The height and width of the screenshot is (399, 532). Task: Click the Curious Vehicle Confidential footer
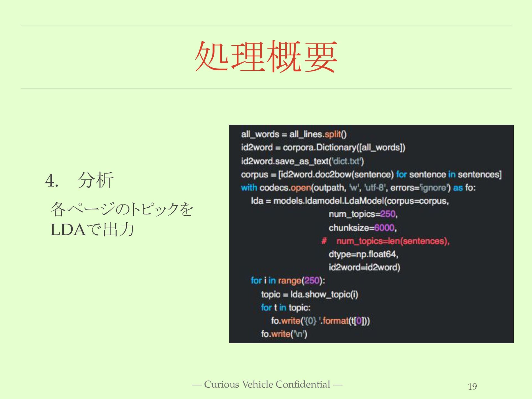(267, 385)
